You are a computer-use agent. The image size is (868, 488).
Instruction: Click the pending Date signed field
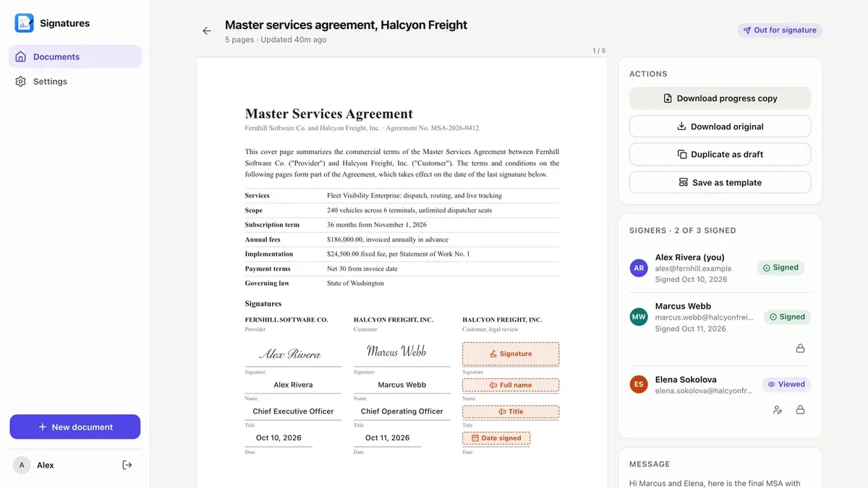pos(496,438)
